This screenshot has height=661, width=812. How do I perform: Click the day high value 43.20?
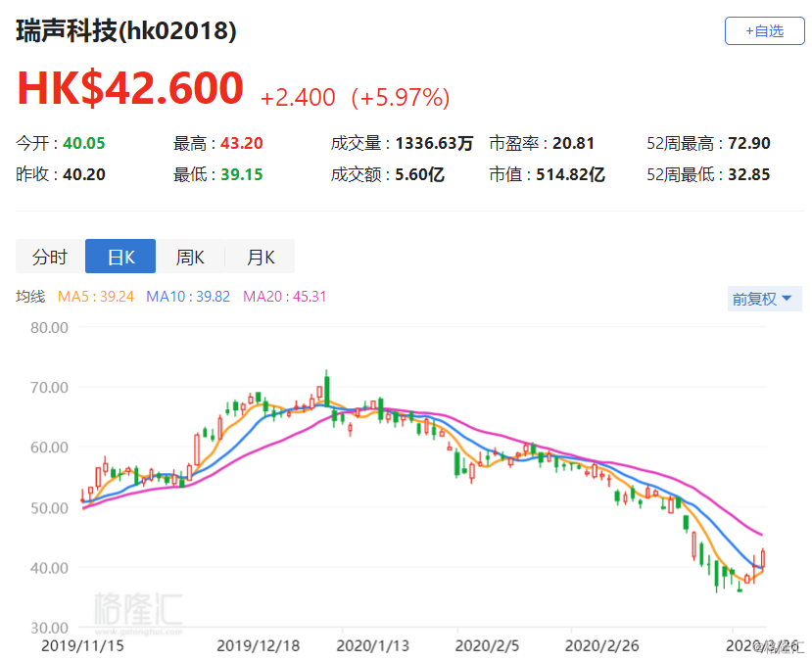click(242, 143)
